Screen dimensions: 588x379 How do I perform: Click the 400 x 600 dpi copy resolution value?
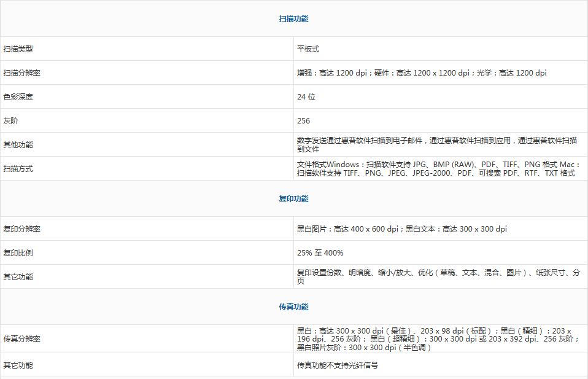pyautogui.click(x=402, y=229)
